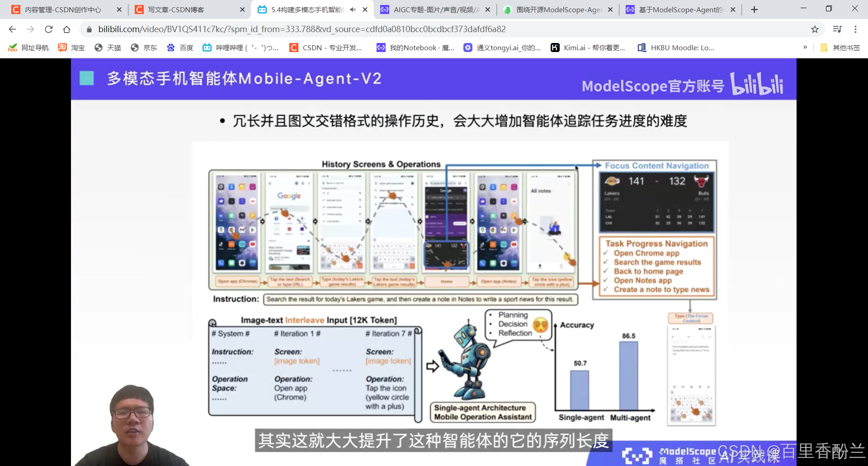Select the 5.4构建多模态手机智能 bilibili tab
This screenshot has width=868, height=466.
coord(312,10)
